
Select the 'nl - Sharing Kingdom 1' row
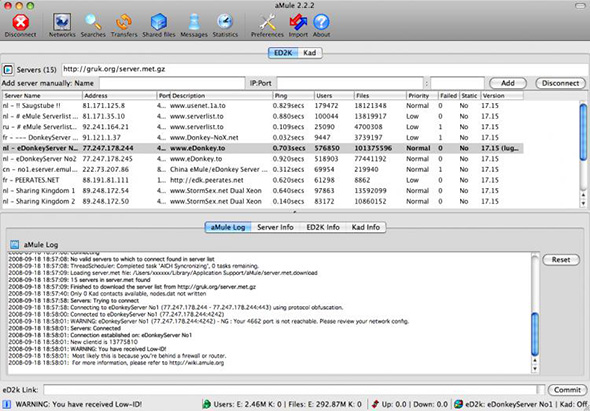click(x=263, y=191)
